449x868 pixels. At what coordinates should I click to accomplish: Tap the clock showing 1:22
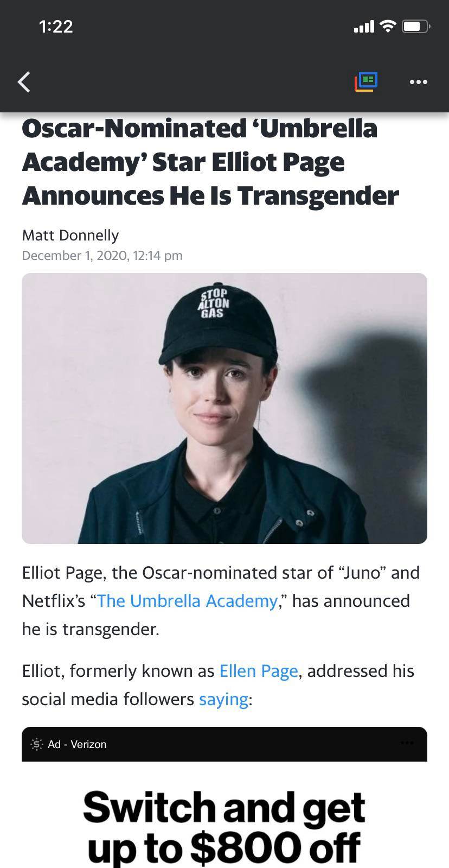coord(56,27)
